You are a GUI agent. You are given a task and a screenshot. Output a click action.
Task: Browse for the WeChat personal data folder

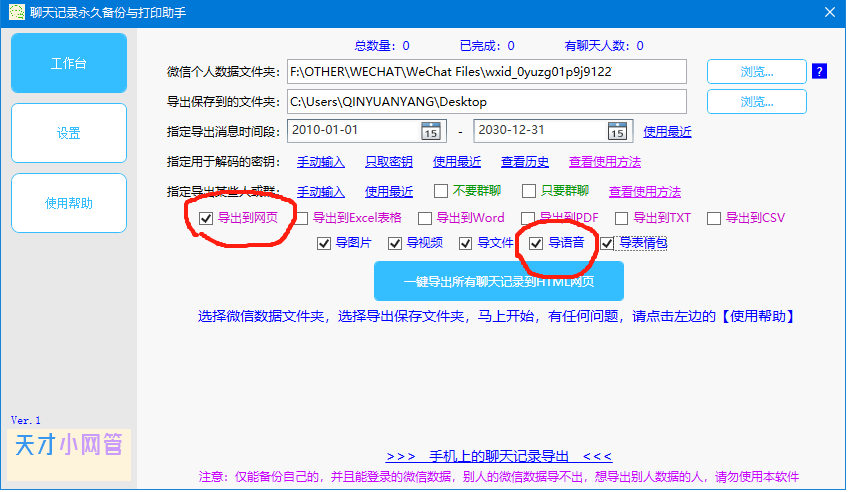(757, 72)
